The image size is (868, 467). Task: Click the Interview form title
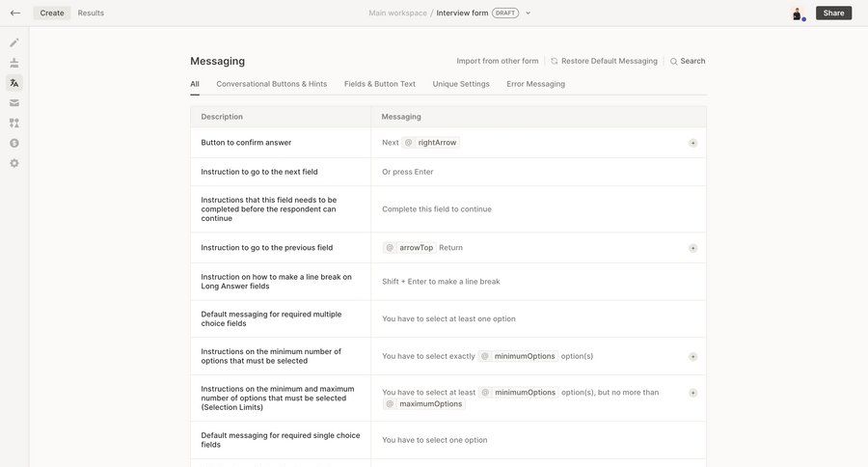pos(462,13)
